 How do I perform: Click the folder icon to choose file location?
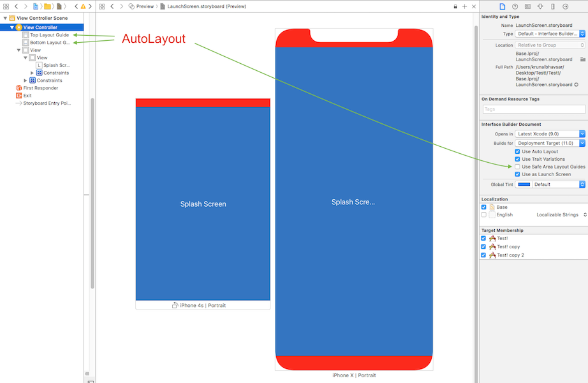pos(582,59)
